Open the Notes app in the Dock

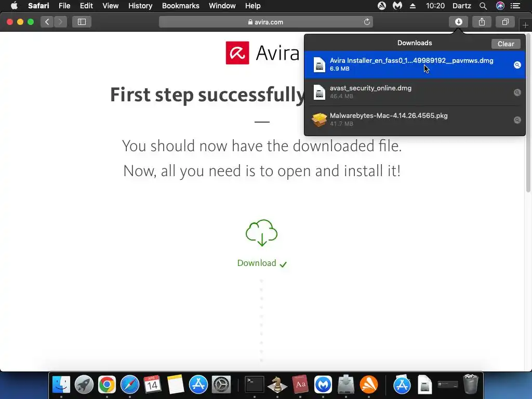click(x=175, y=384)
